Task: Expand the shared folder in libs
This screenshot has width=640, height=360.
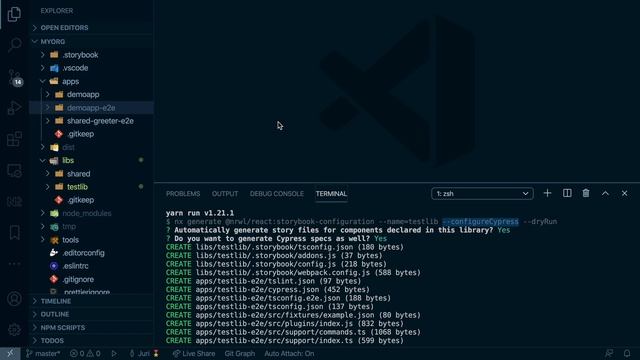Action: (91, 173)
